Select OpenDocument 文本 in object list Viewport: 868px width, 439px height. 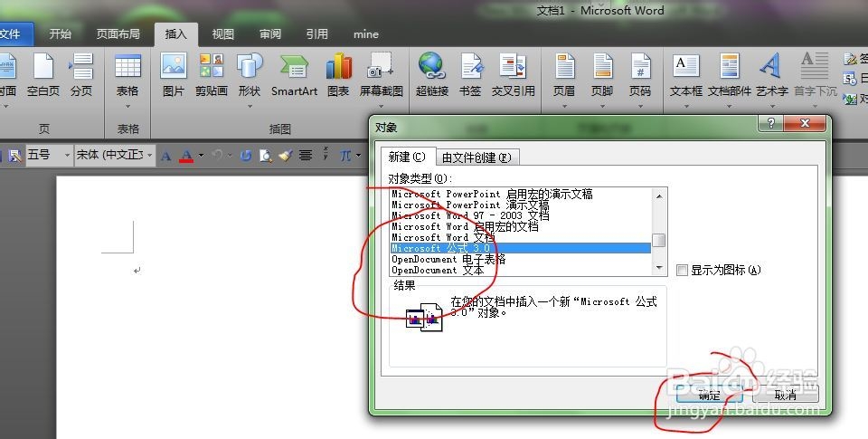pyautogui.click(x=521, y=271)
